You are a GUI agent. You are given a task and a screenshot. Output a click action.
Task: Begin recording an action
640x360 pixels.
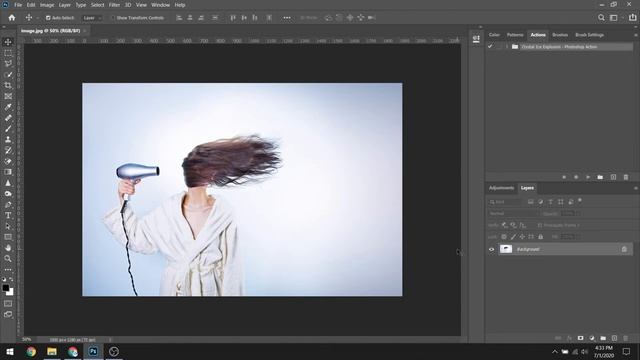click(x=576, y=177)
